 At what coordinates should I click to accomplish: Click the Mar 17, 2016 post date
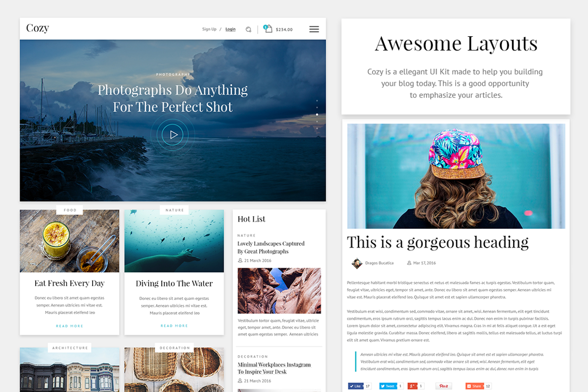click(x=424, y=263)
